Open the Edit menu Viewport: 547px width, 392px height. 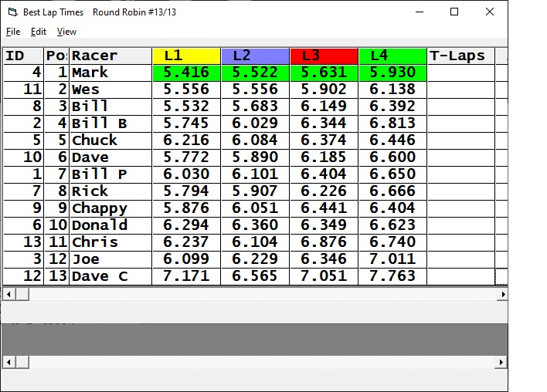pyautogui.click(x=39, y=32)
